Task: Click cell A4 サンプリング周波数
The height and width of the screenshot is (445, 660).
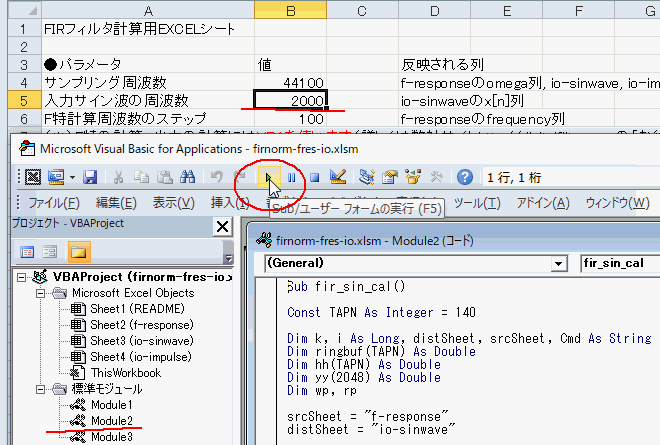Action: 148,83
